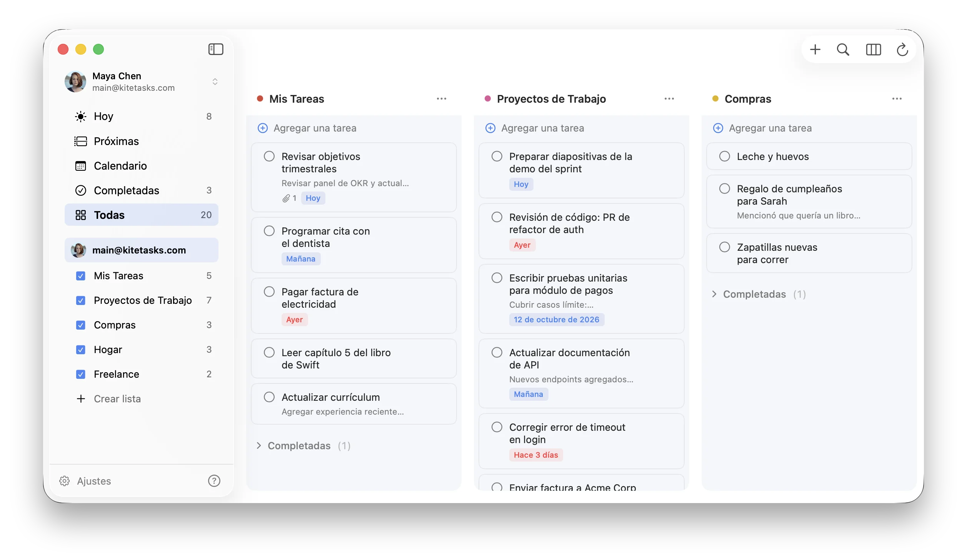The image size is (967, 560).
Task: Open Ajustes gear settings
Action: (x=85, y=481)
